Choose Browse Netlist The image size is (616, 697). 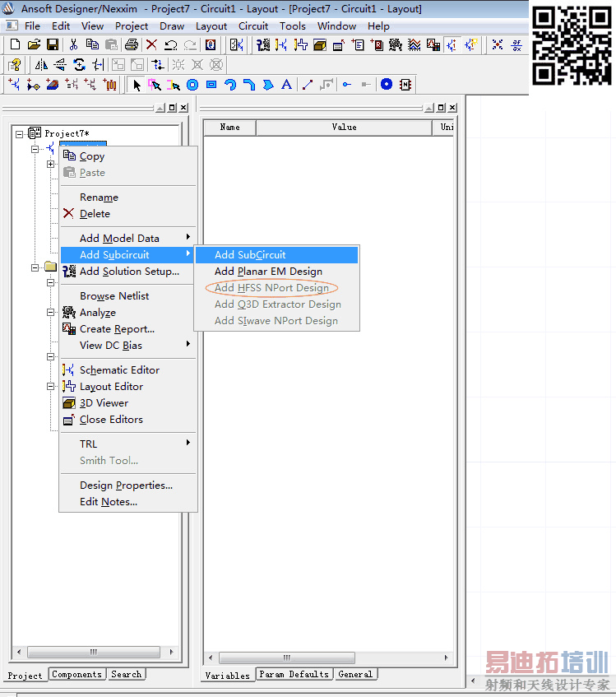pyautogui.click(x=128, y=296)
